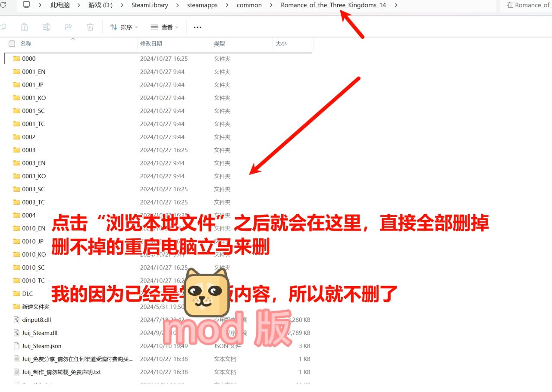
Task: Click the JSON 文件 type cell
Action: pos(227,345)
